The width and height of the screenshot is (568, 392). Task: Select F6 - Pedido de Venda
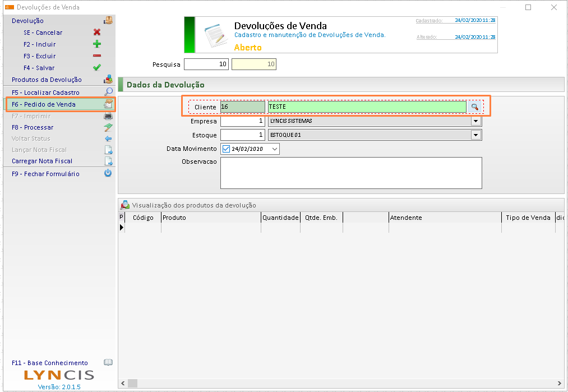click(44, 104)
